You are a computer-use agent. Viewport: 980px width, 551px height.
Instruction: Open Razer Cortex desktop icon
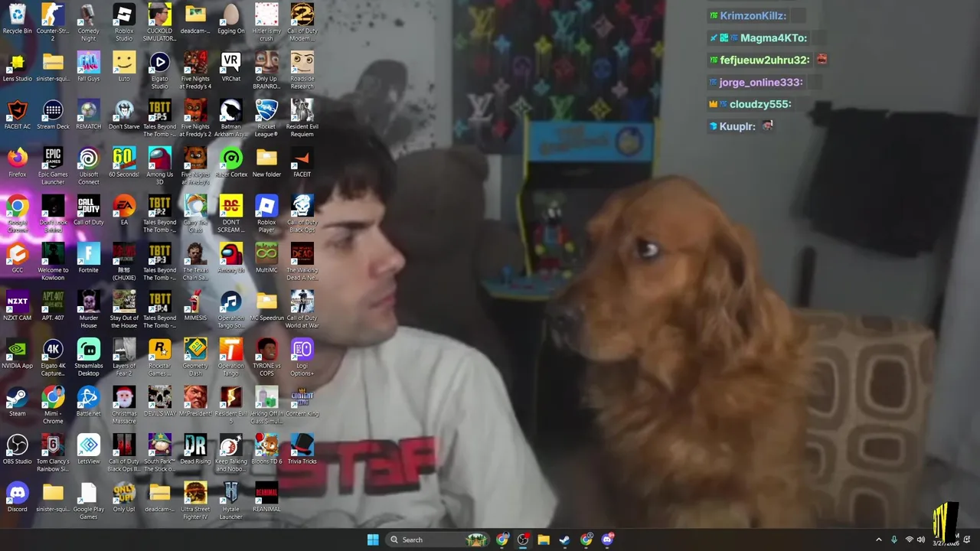click(230, 162)
